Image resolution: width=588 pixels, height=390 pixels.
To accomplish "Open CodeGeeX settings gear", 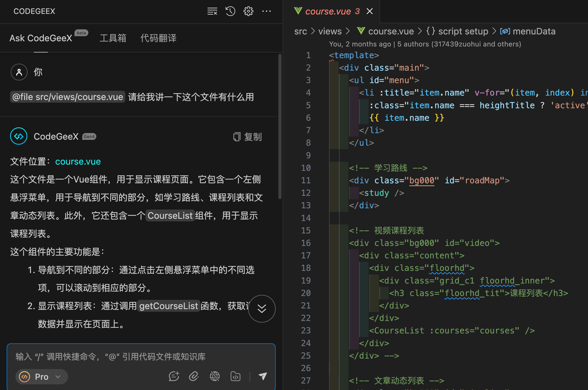I will [x=248, y=11].
